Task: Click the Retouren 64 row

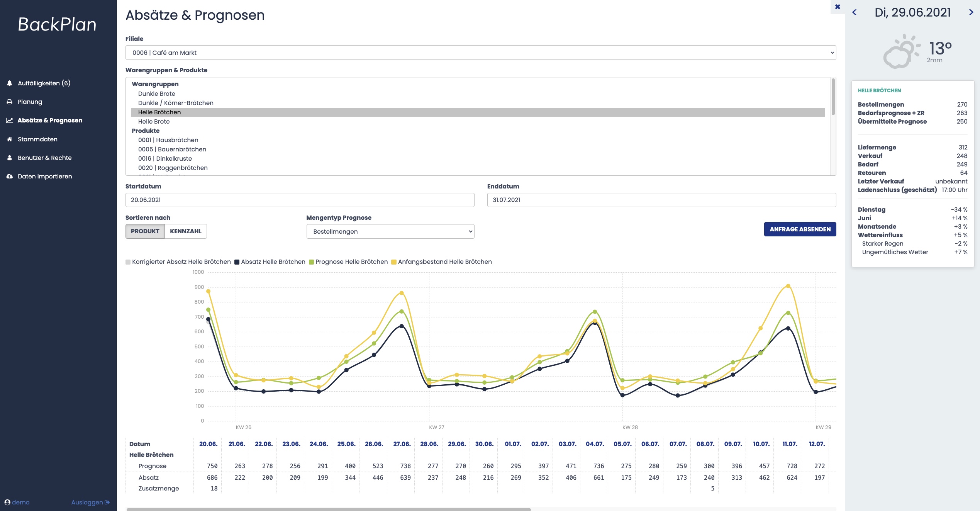Action: pyautogui.click(x=913, y=173)
